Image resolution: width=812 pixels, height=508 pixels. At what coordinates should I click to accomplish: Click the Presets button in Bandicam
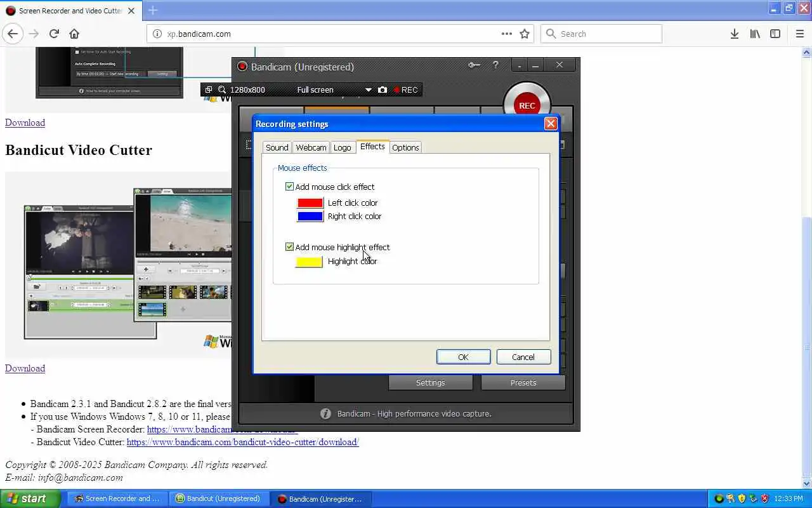(523, 382)
